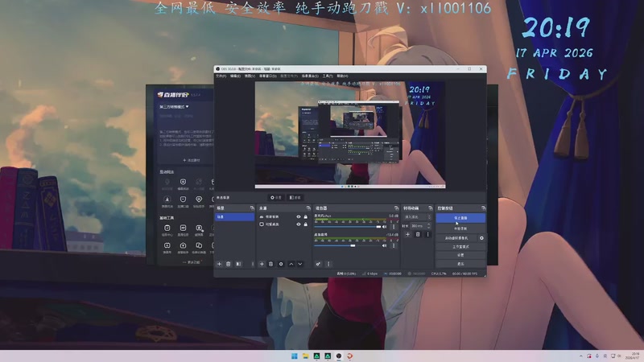Pop out the Scene Transitions dock icon

(430, 208)
